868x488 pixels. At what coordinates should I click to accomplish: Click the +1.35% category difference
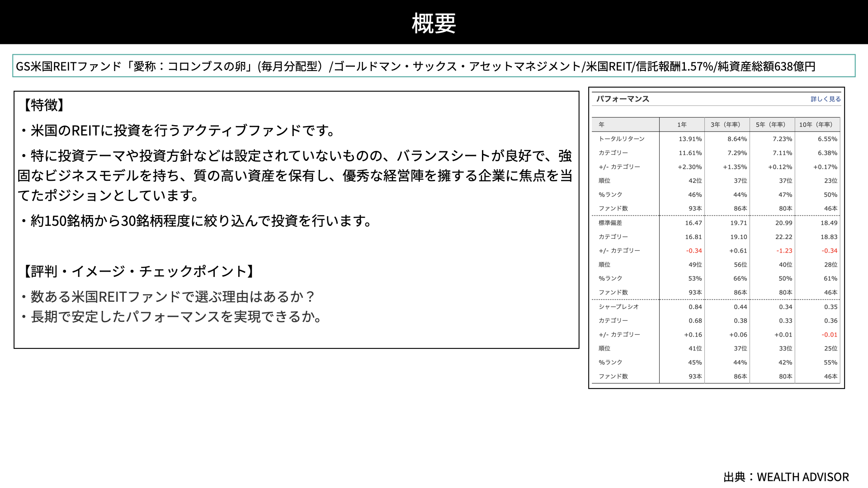pos(735,167)
